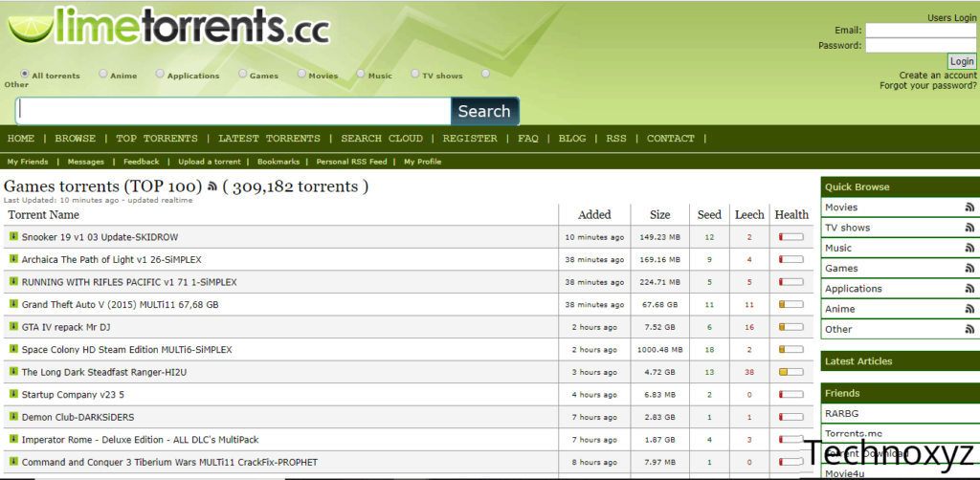Image resolution: width=980 pixels, height=480 pixels.
Task: Click Forgot your password link
Action: 928,85
